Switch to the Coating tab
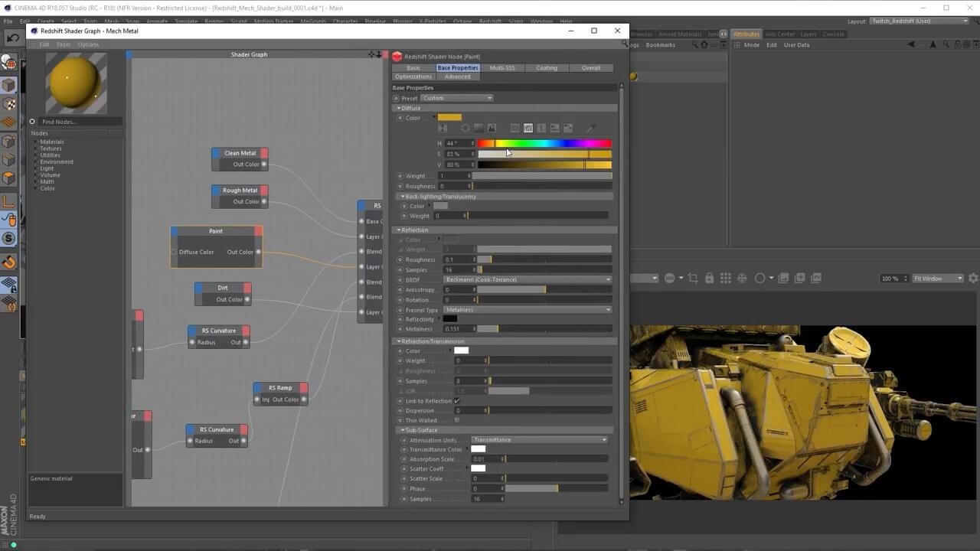980x551 pixels. coord(546,68)
